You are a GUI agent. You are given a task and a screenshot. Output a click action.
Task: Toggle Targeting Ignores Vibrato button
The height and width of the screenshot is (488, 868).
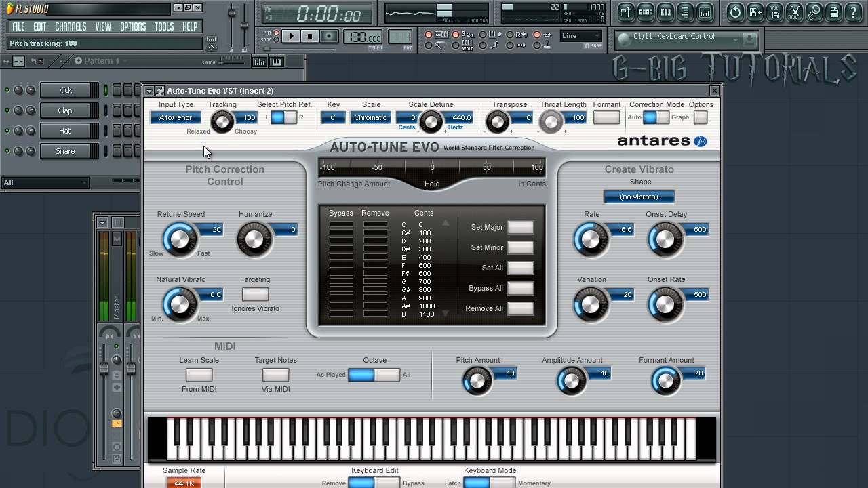click(x=255, y=294)
